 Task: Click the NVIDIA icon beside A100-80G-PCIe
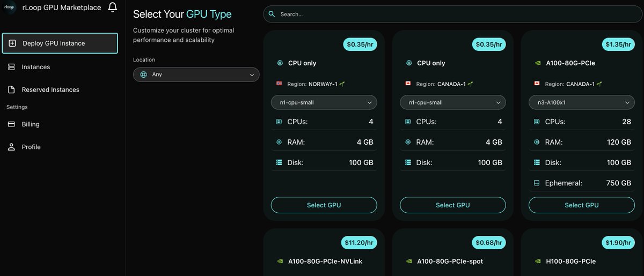coord(537,63)
